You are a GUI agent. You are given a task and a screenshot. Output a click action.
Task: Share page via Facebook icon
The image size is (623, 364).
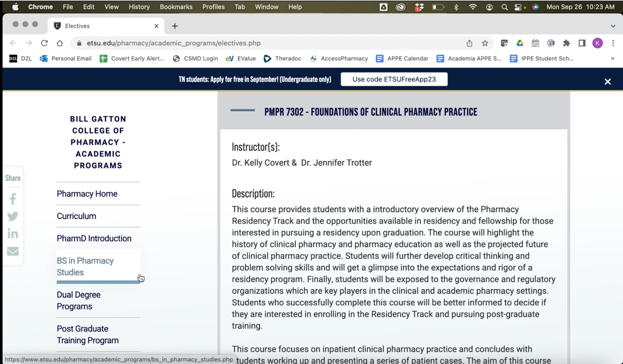[13, 199]
